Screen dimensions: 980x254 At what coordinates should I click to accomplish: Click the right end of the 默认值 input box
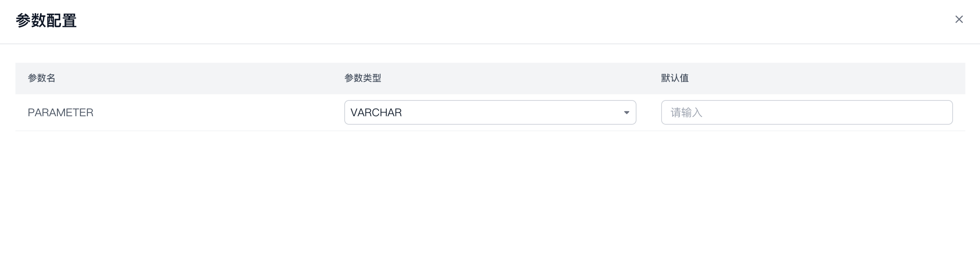[941, 112]
